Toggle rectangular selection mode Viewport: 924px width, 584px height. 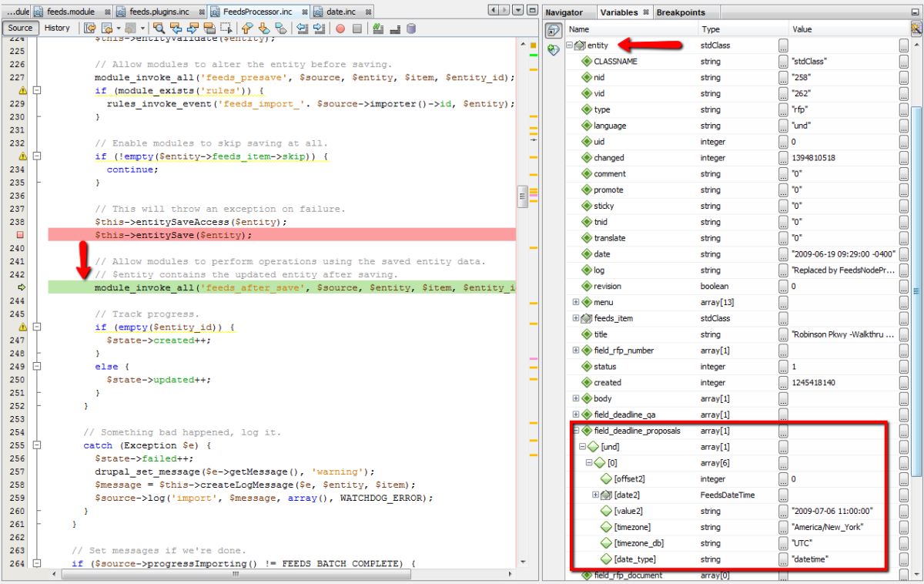[x=226, y=29]
